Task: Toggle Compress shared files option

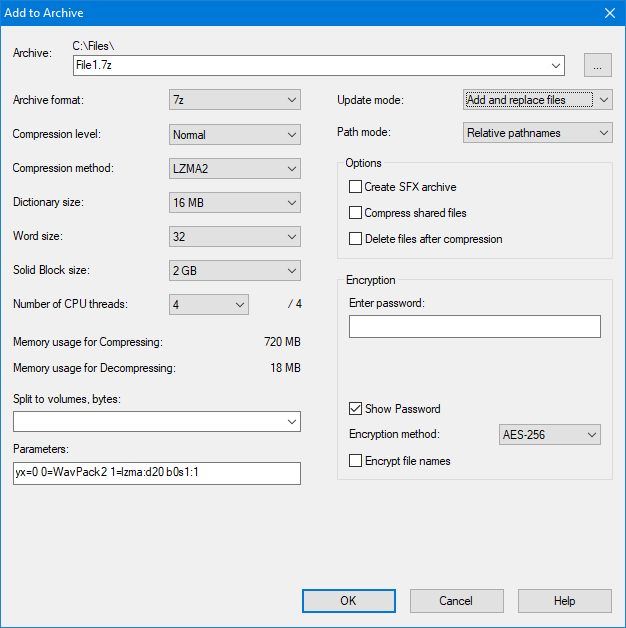Action: pos(355,213)
